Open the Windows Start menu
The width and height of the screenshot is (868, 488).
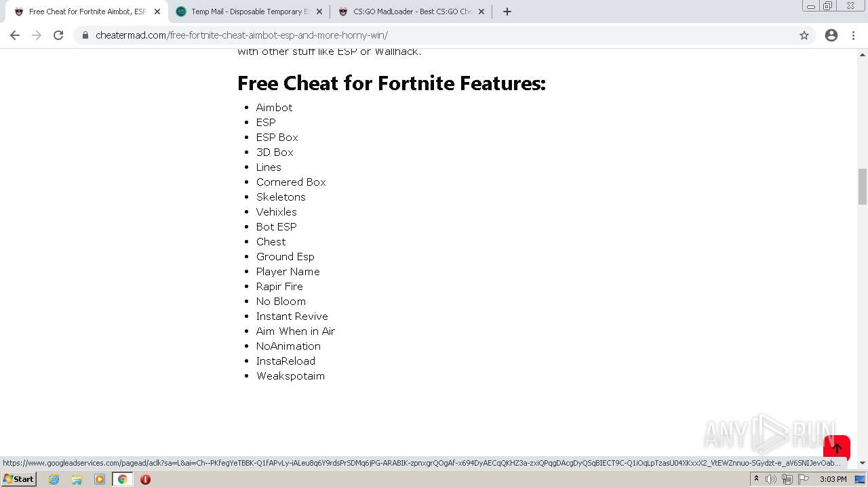[x=18, y=479]
